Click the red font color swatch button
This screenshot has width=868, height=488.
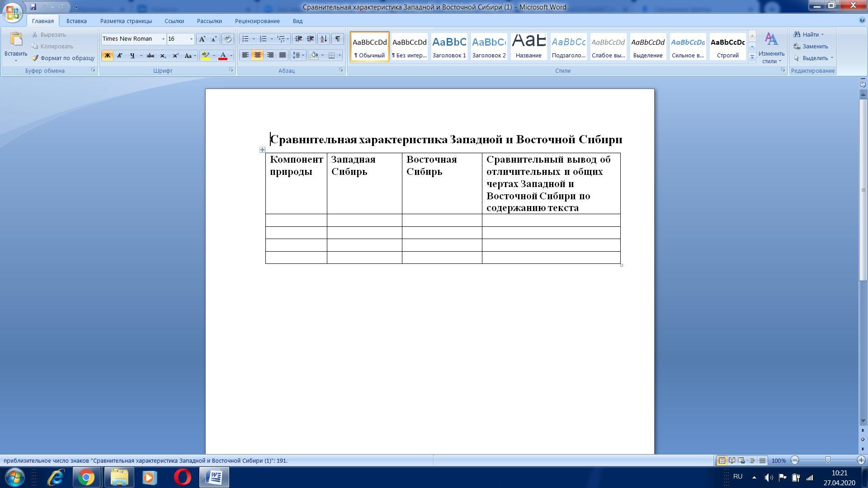pos(223,56)
